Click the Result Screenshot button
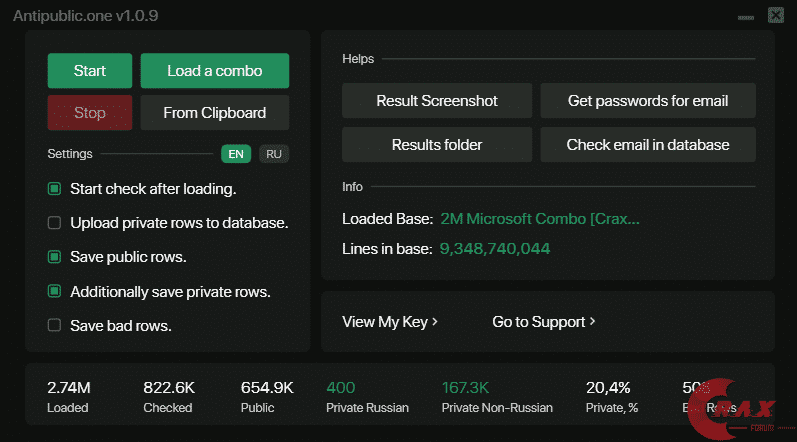Screen dimensions: 797x442 click(x=437, y=101)
